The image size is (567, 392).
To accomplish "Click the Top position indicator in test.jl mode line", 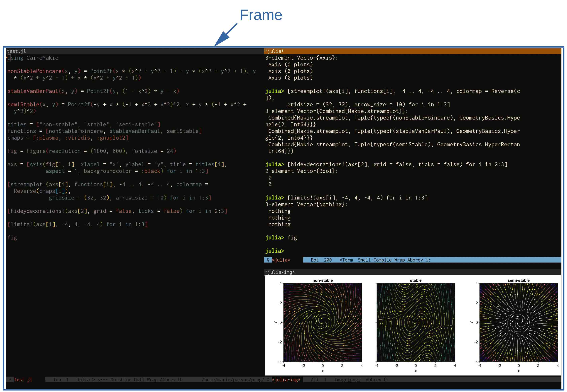I will point(57,380).
